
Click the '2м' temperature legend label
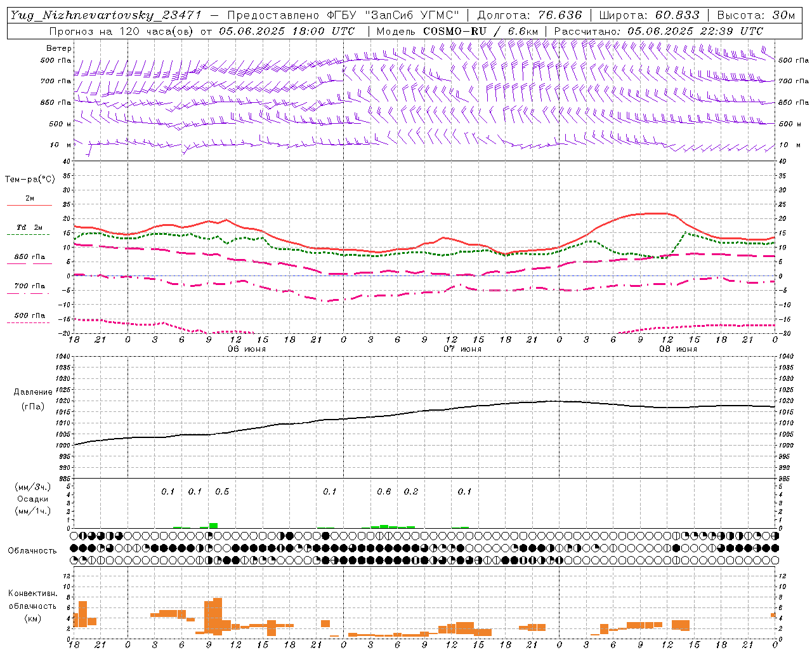coord(30,199)
